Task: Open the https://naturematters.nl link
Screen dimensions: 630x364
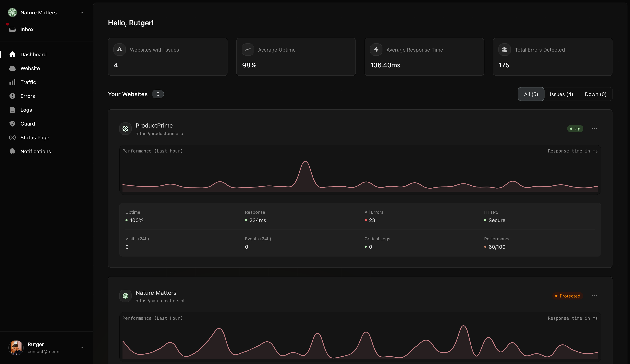Action: [x=160, y=301]
